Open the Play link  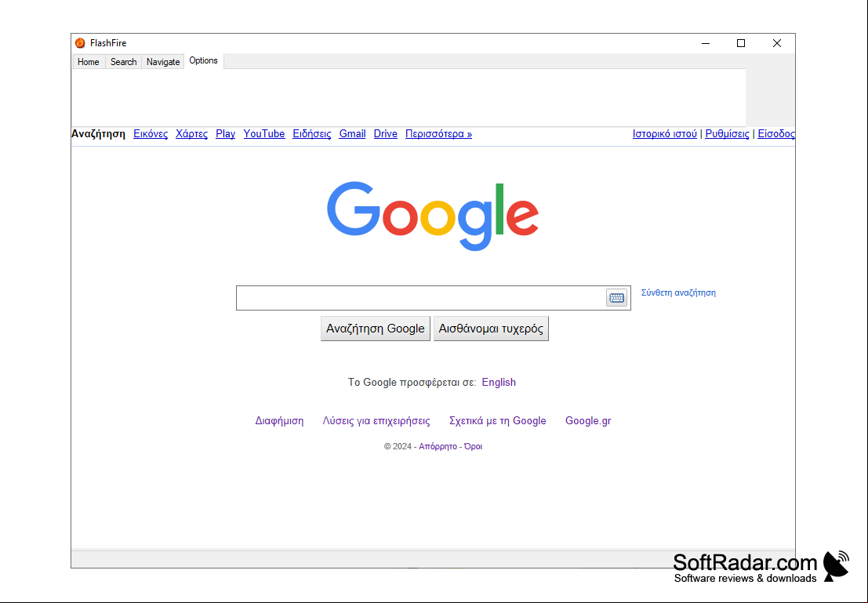point(225,134)
